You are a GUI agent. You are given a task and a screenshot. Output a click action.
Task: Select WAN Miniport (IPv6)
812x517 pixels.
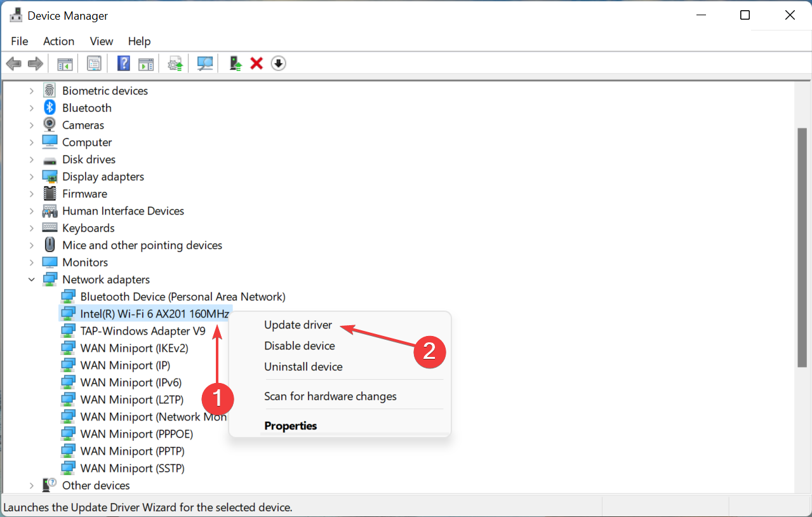pos(131,382)
